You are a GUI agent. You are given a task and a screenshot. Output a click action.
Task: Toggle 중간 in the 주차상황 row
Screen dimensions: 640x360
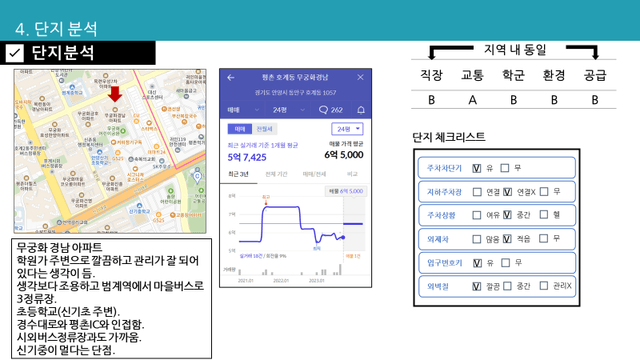pos(507,215)
